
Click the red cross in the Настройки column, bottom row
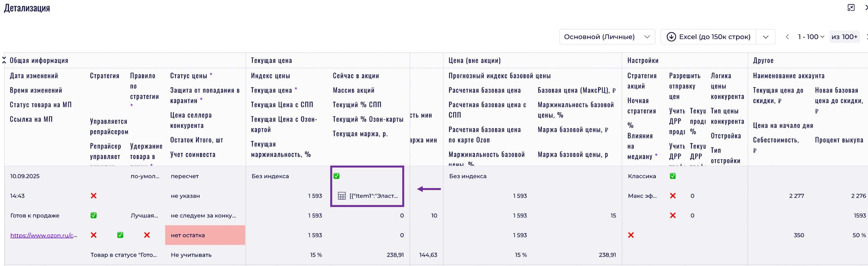pos(631,235)
